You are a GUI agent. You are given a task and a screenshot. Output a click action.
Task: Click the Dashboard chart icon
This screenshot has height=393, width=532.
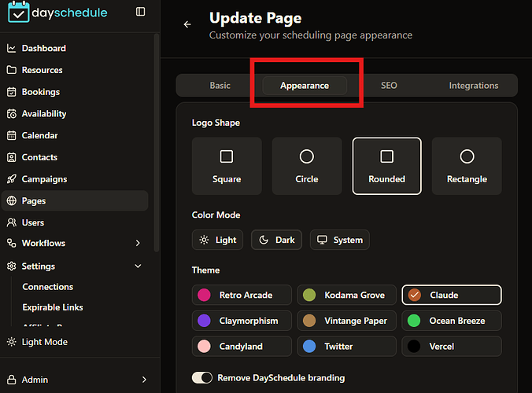coord(12,49)
